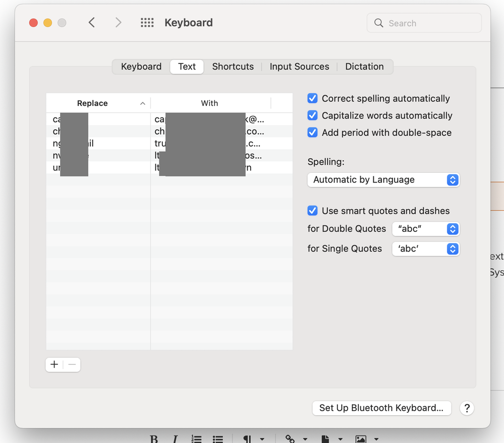Insert numbered list from editor toolbar
Screen dimensions: 504x443
pos(196,439)
